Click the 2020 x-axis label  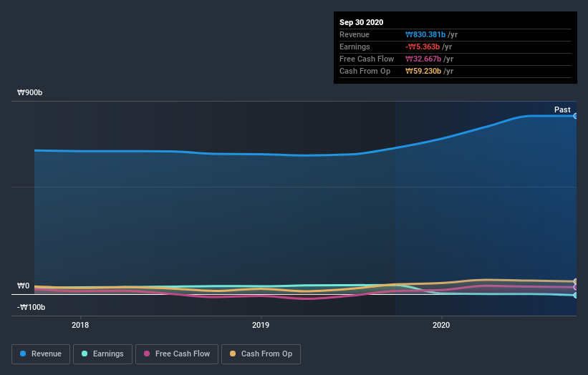tap(441, 325)
